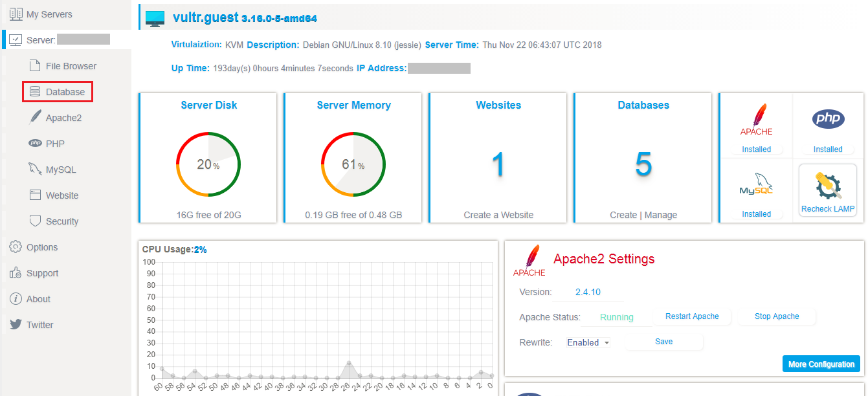Image resolution: width=868 pixels, height=396 pixels.
Task: Click the Website window icon in sidebar
Action: (x=35, y=195)
